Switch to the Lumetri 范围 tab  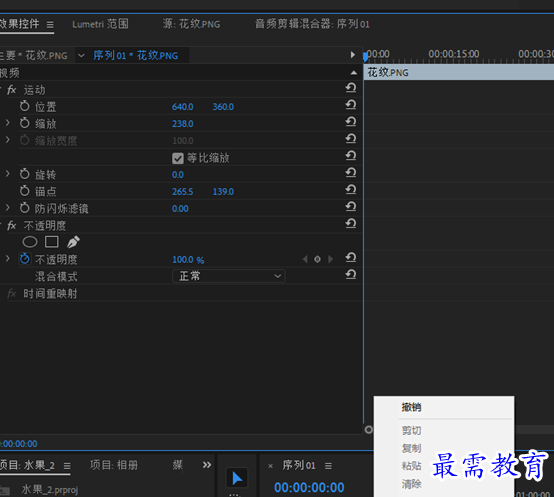tap(100, 24)
